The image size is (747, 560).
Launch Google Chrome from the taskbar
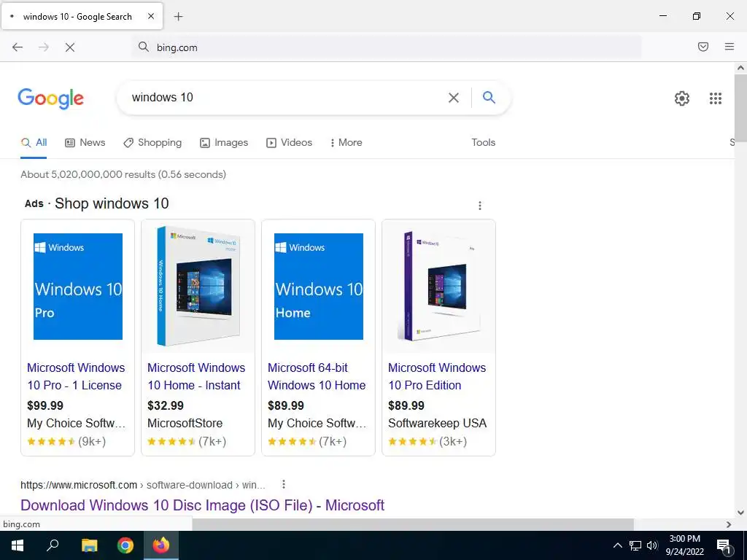tap(125, 545)
